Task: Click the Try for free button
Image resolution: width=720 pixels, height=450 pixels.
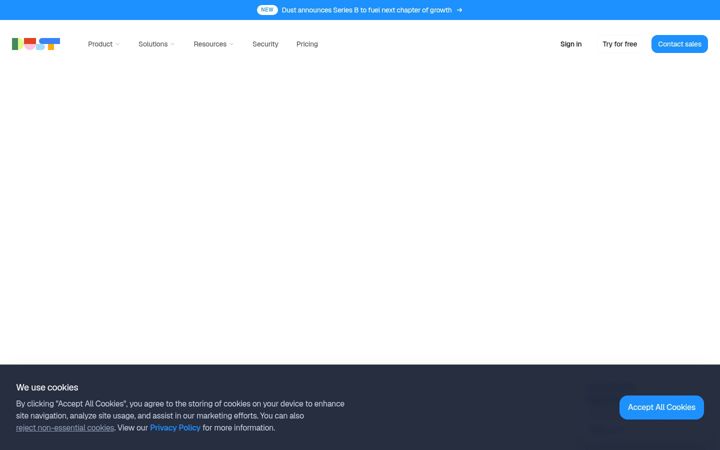Action: pos(619,44)
